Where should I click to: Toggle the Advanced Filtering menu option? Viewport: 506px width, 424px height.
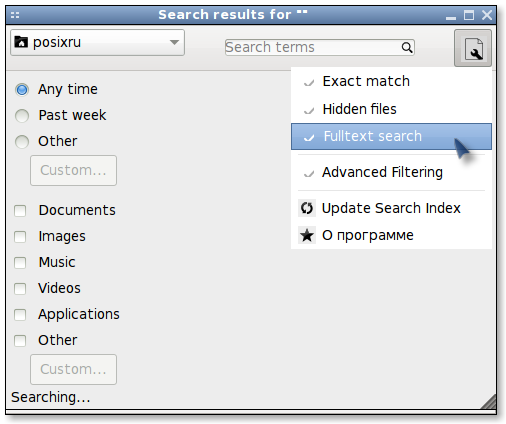(391, 172)
